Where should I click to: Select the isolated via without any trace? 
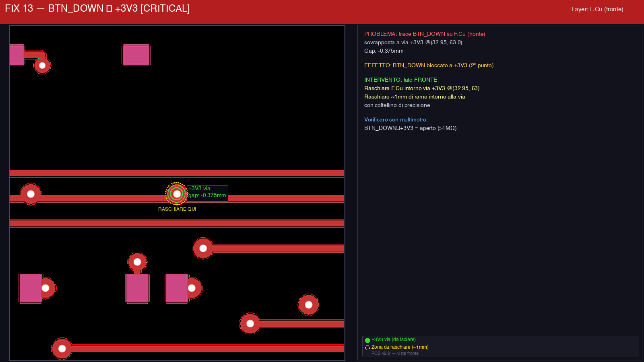tap(309, 305)
